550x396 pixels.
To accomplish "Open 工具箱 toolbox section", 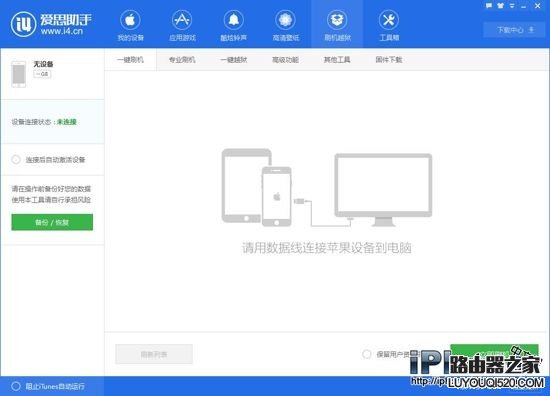I will (389, 25).
